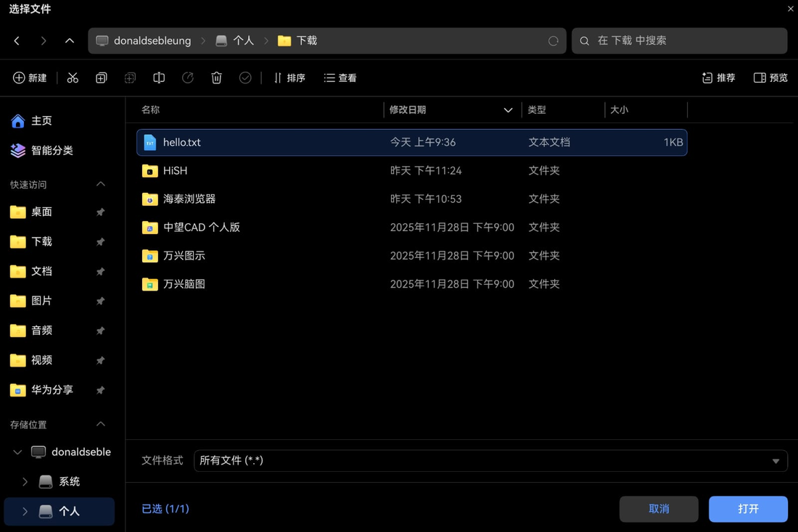Cut the selected file using the scissors icon
The height and width of the screenshot is (532, 798).
pos(73,78)
